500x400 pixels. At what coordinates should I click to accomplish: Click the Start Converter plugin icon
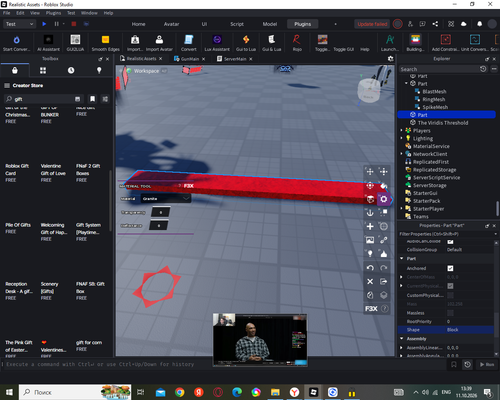coord(16,40)
